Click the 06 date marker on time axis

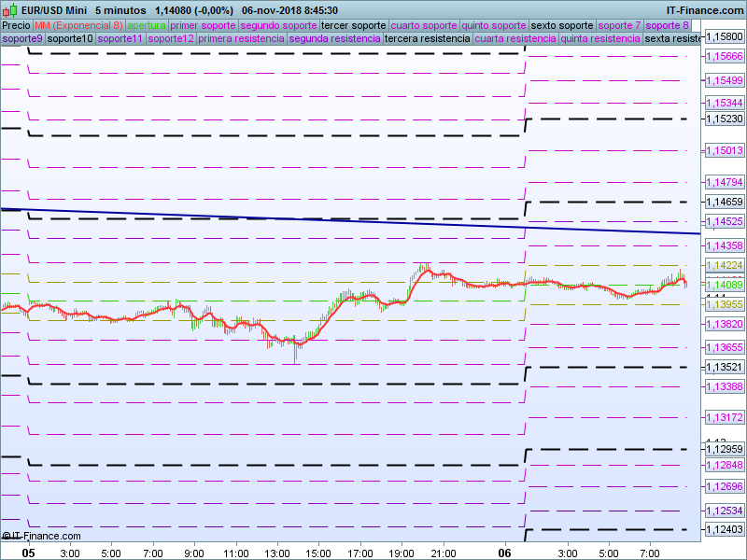[x=505, y=553]
